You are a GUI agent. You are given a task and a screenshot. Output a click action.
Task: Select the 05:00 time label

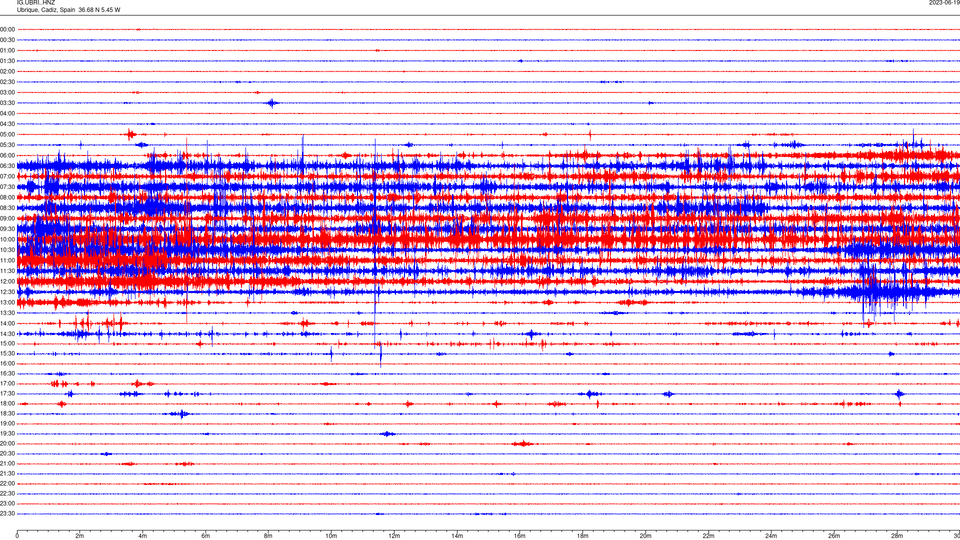(7, 135)
